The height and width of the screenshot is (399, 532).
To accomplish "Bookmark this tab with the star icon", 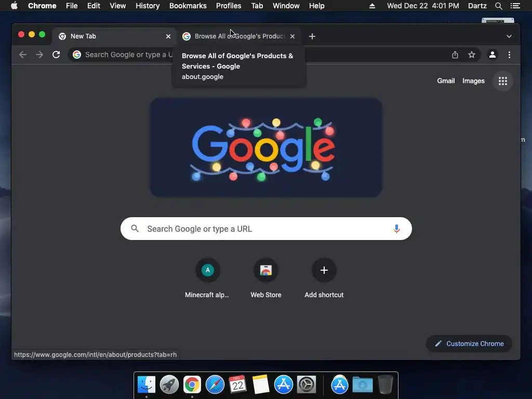I will point(472,55).
